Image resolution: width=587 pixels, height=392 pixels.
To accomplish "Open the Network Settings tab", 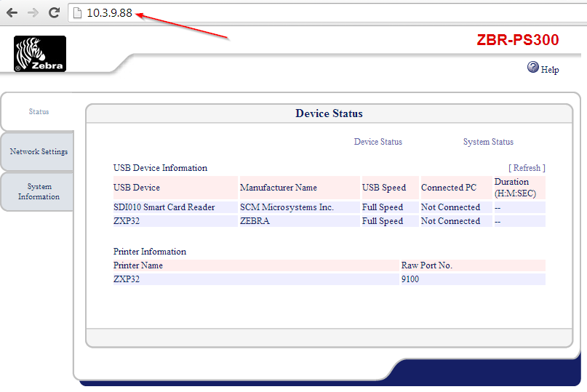I will click(39, 151).
